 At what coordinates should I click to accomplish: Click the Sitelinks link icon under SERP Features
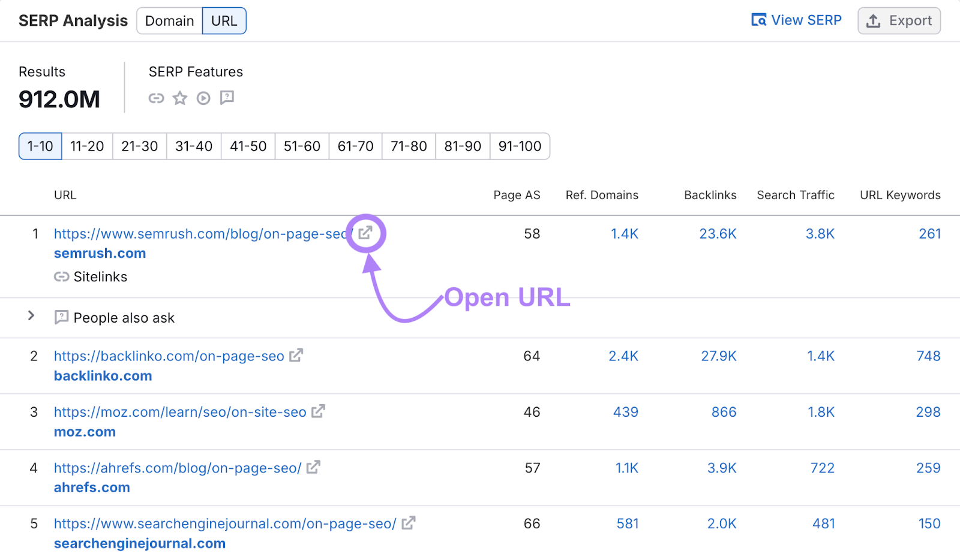[x=156, y=98]
